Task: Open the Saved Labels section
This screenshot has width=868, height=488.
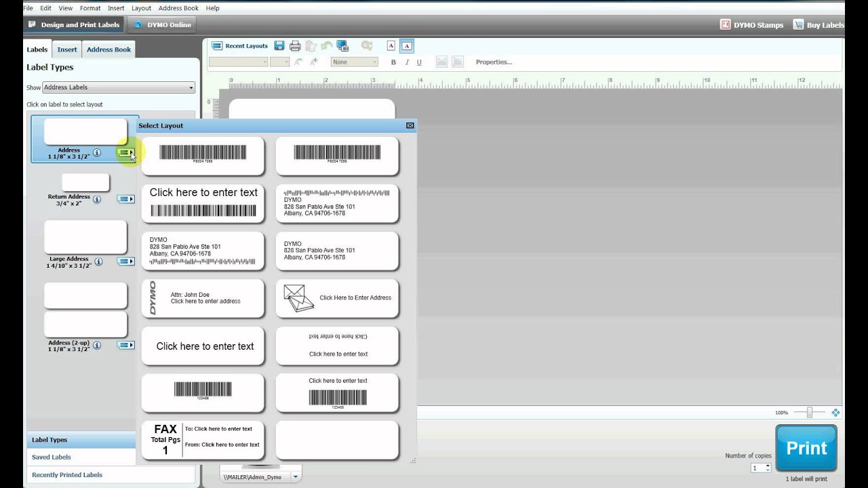Action: pyautogui.click(x=52, y=457)
